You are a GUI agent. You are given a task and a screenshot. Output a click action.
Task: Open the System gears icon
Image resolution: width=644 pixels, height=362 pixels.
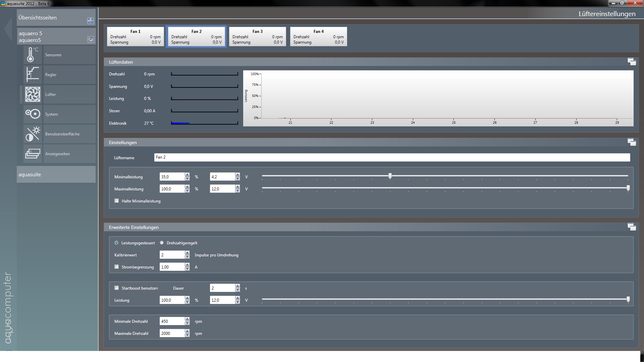tap(33, 114)
